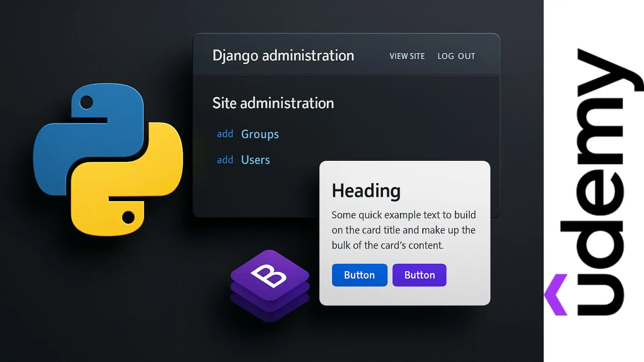The height and width of the screenshot is (362, 644).
Task: Open the VIEW SITE link
Action: [407, 56]
